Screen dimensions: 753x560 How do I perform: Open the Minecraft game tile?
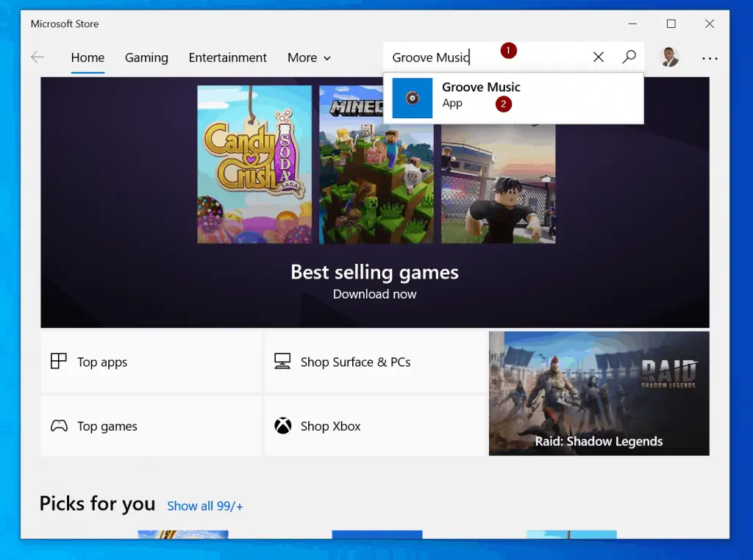tap(376, 164)
